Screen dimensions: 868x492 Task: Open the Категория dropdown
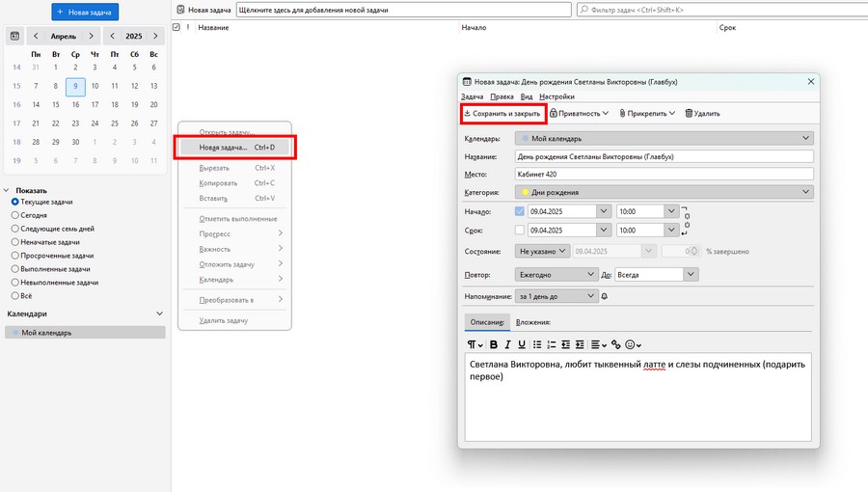tap(665, 192)
